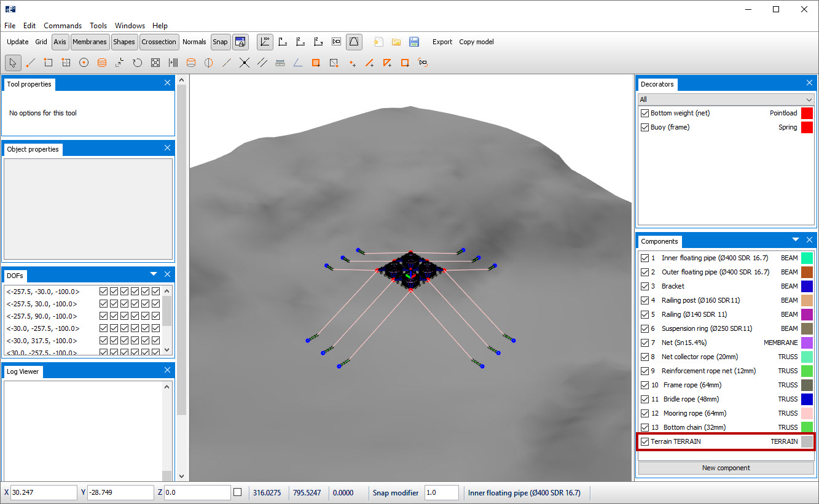The width and height of the screenshot is (819, 504).
Task: Open the Commands menu
Action: point(63,26)
